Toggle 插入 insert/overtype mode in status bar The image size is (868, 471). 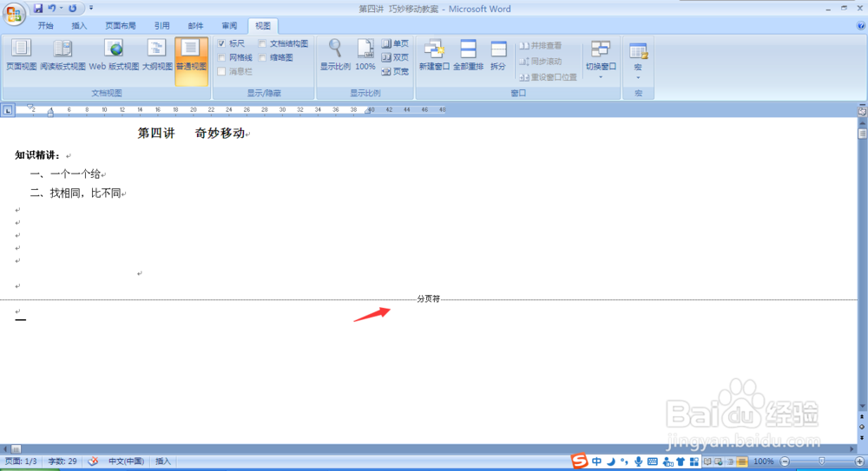(x=163, y=461)
